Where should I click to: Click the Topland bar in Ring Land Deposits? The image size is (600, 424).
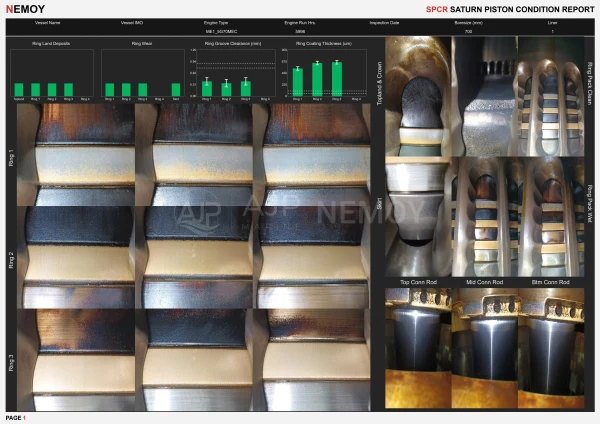(19, 90)
